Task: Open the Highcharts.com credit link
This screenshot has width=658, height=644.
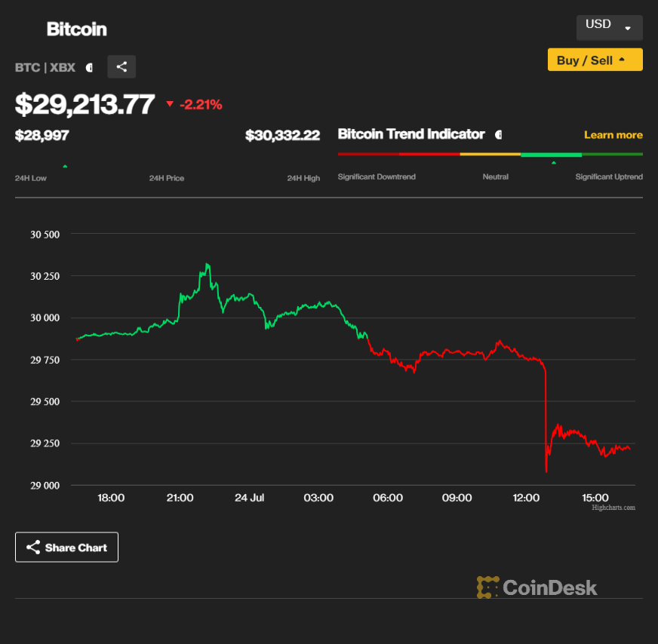Action: 613,508
